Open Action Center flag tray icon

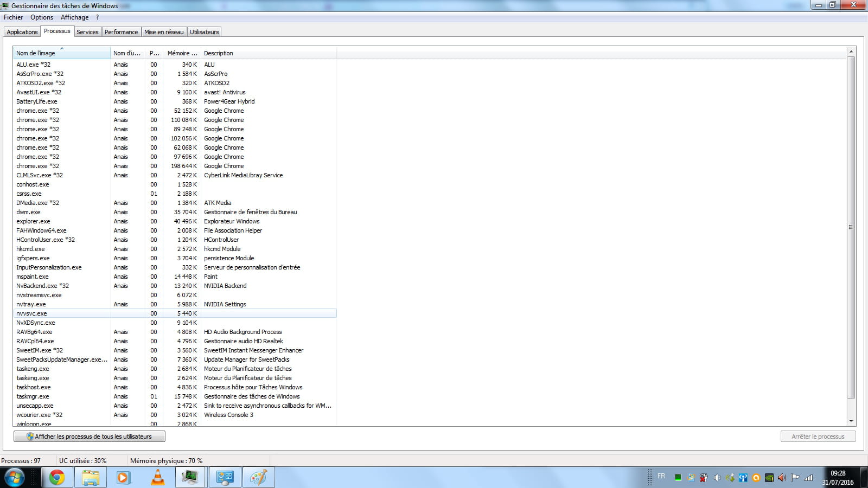795,478
